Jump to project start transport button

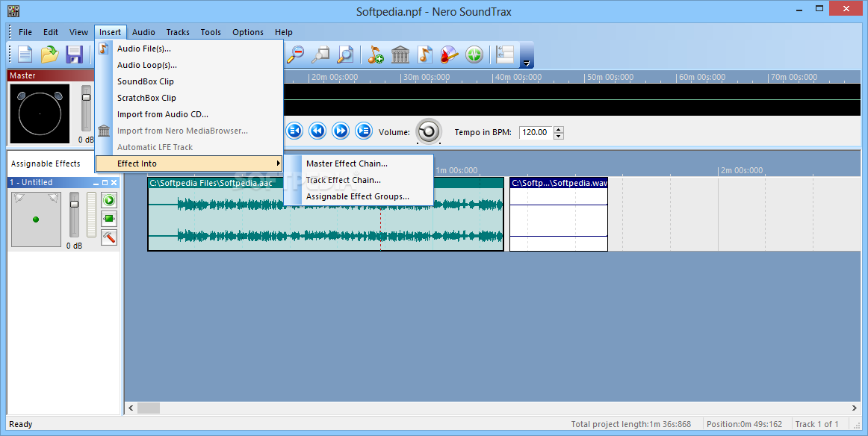coord(294,131)
